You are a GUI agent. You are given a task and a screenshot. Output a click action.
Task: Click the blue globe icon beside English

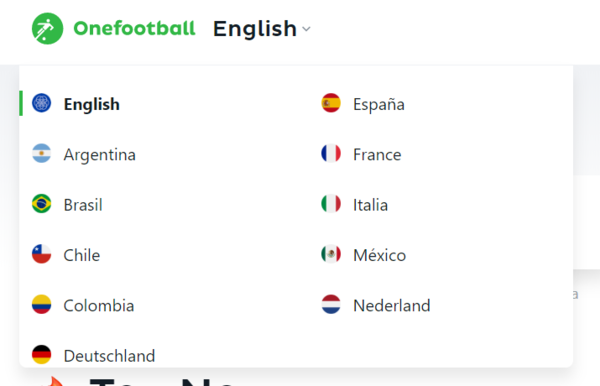41,103
